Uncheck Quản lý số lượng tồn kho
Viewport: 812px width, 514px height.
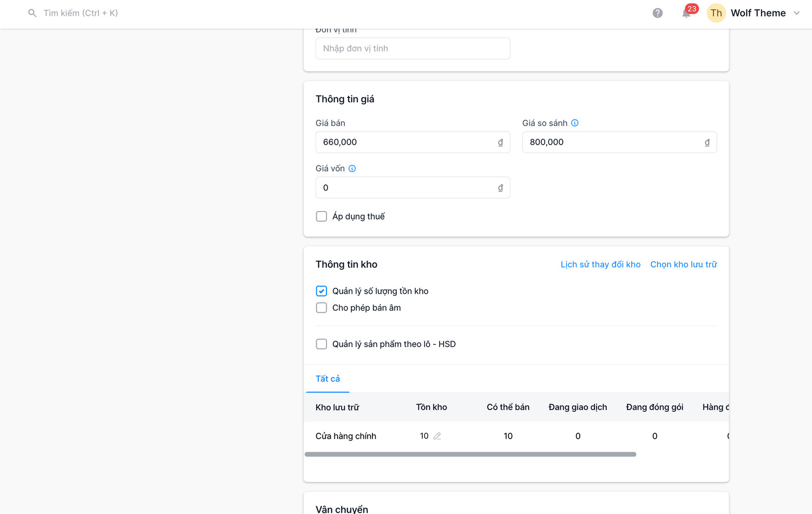[322, 291]
